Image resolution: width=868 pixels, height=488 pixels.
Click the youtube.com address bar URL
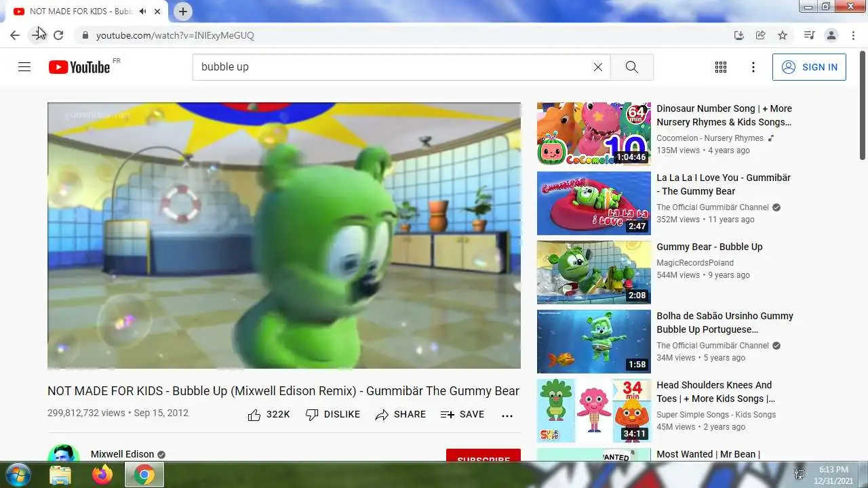point(175,35)
